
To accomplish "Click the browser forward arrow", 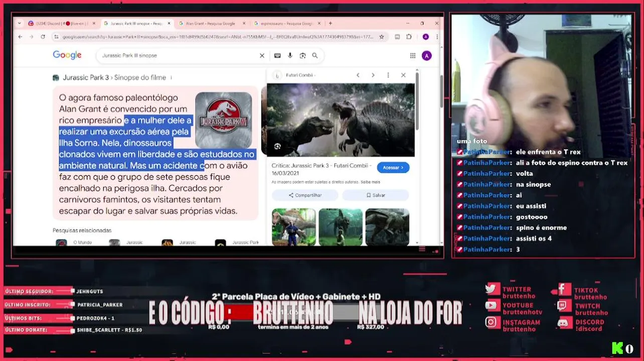I will click(31, 37).
